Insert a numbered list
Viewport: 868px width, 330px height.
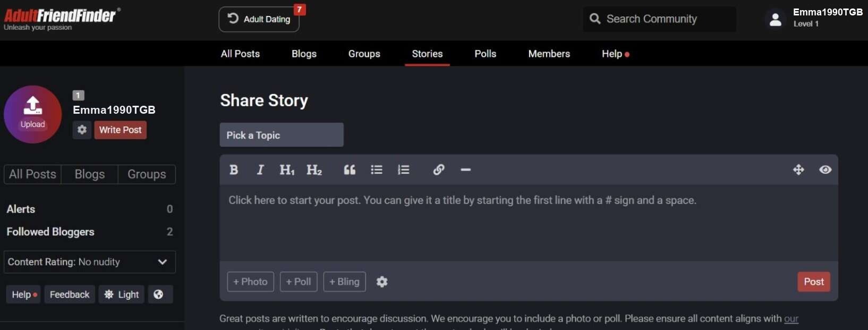pyautogui.click(x=404, y=170)
